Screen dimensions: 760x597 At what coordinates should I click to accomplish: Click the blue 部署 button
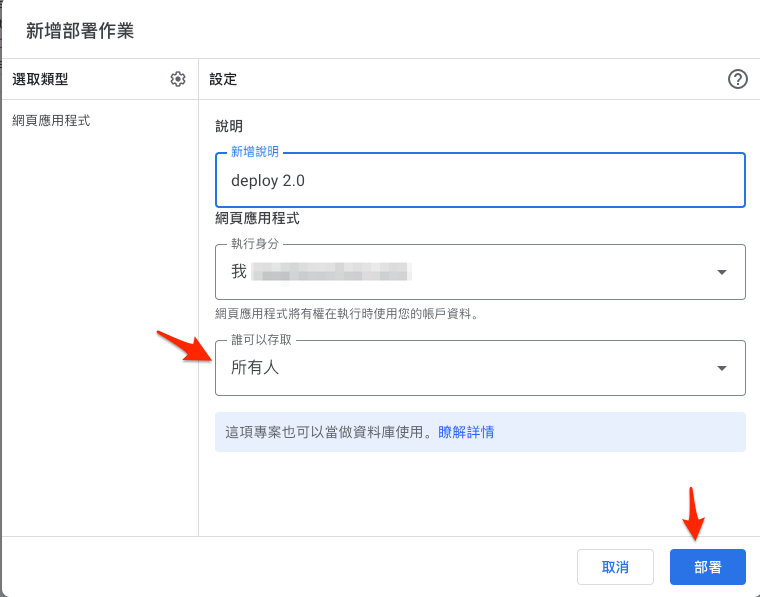coord(708,567)
